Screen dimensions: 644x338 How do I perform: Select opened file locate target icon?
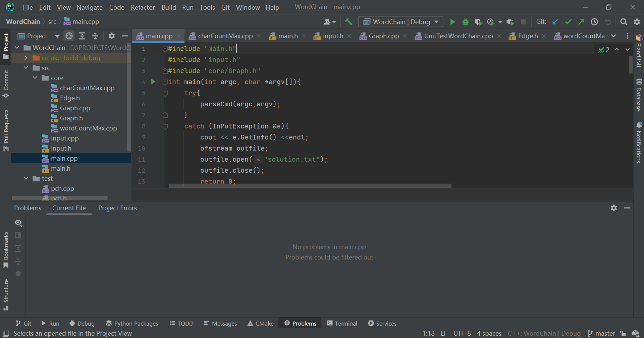[x=69, y=36]
